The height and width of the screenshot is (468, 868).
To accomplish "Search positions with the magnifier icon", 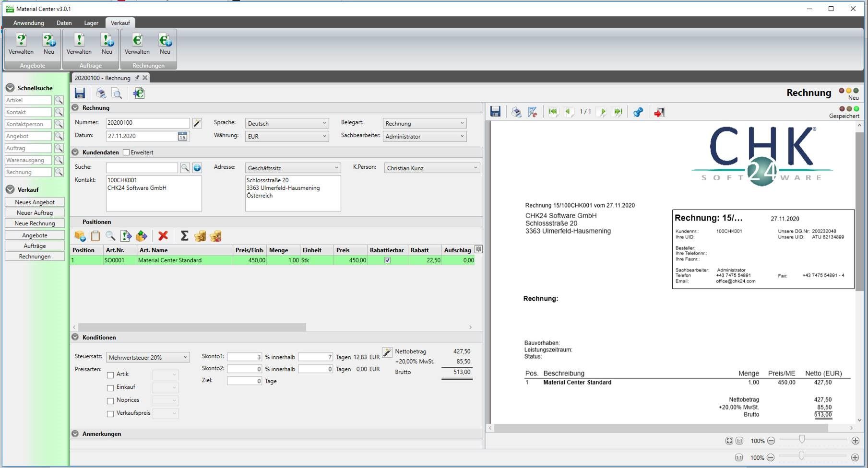I will tap(110, 236).
